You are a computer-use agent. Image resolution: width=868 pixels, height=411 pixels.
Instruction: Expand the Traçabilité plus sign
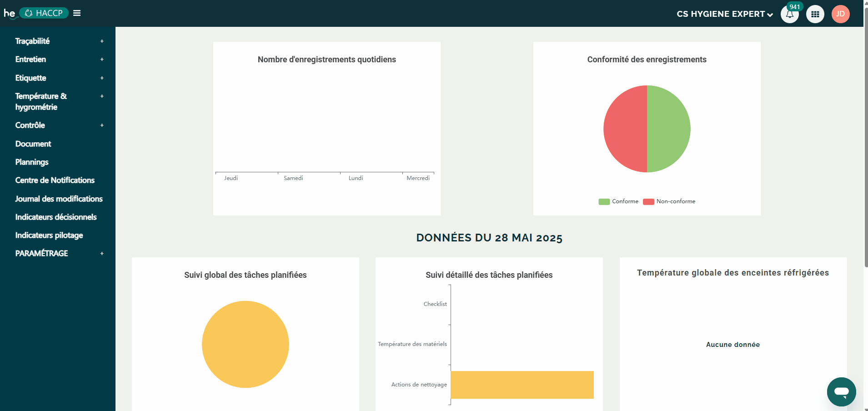pos(102,41)
